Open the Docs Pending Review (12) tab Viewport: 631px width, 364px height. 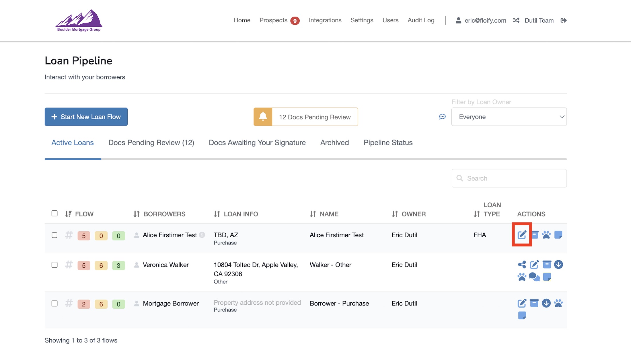tap(151, 143)
